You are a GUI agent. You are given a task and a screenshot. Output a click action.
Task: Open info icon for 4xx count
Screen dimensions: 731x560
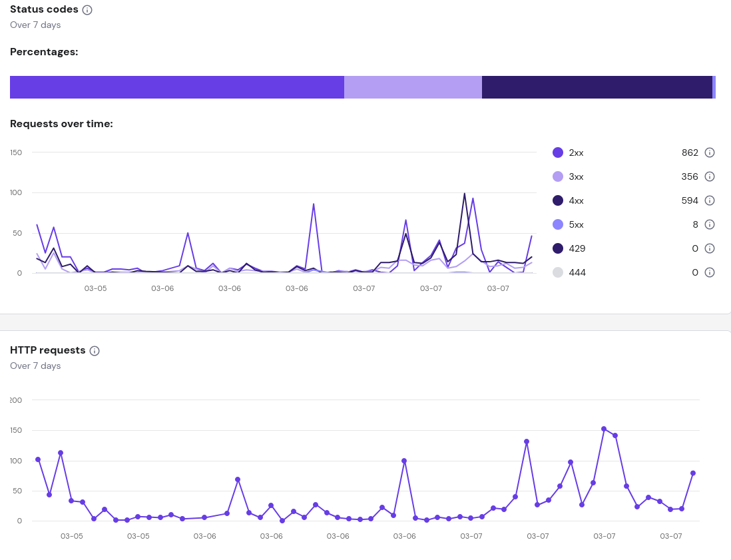709,200
